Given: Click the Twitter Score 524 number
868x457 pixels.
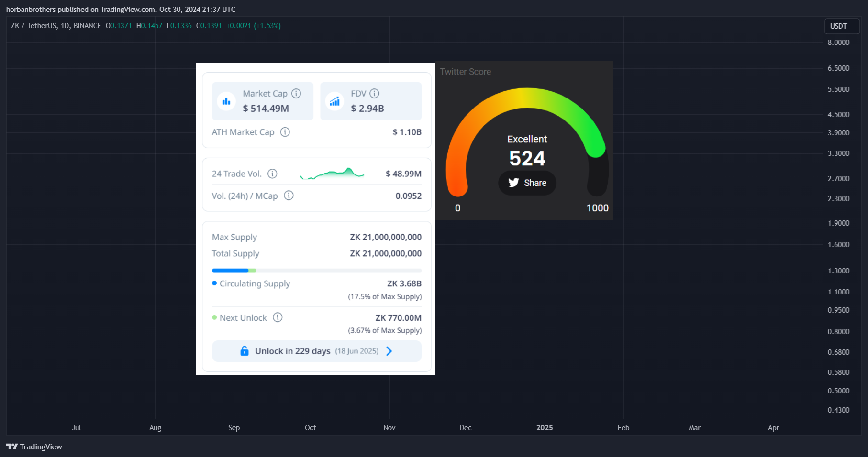Looking at the screenshot, I should coord(527,158).
